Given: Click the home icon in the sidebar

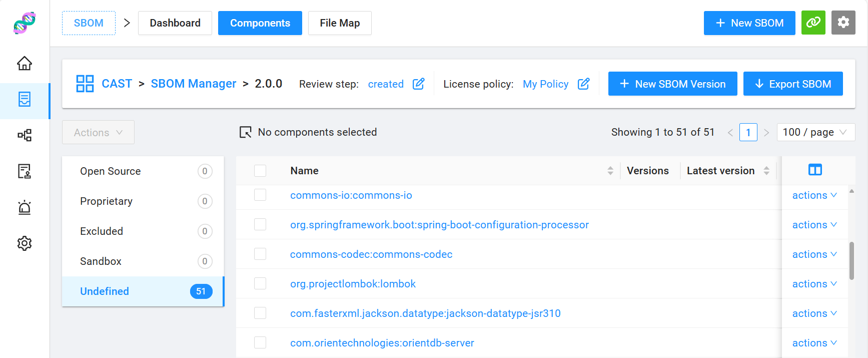Looking at the screenshot, I should 25,64.
